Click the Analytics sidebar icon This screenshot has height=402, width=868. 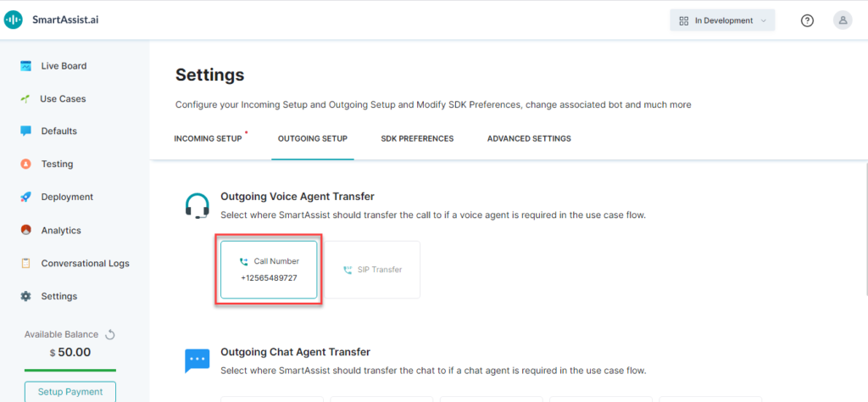point(26,231)
